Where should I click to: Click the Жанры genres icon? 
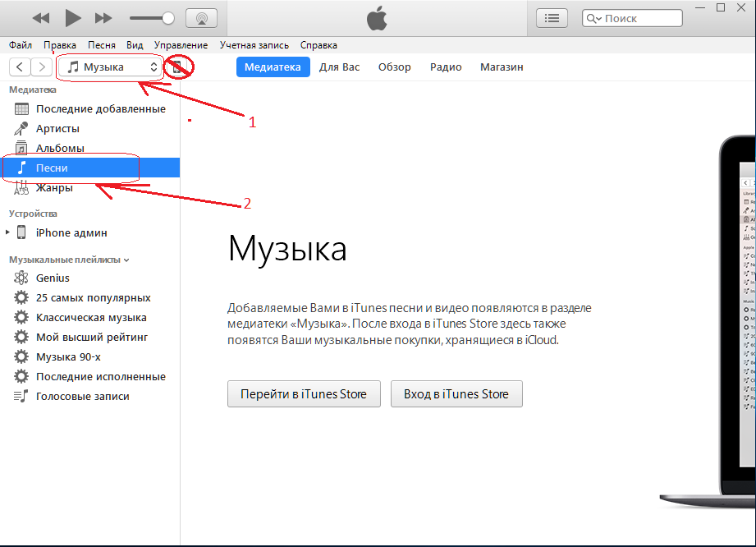tap(21, 187)
